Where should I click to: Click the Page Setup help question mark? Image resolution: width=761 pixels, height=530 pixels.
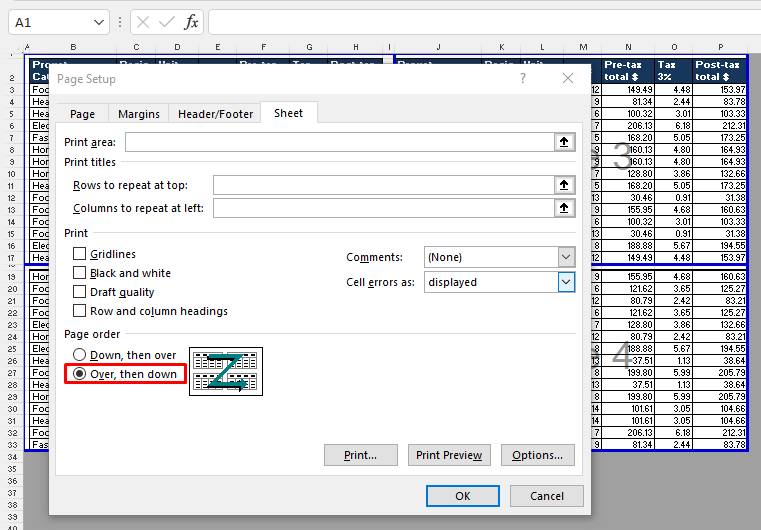tap(523, 78)
